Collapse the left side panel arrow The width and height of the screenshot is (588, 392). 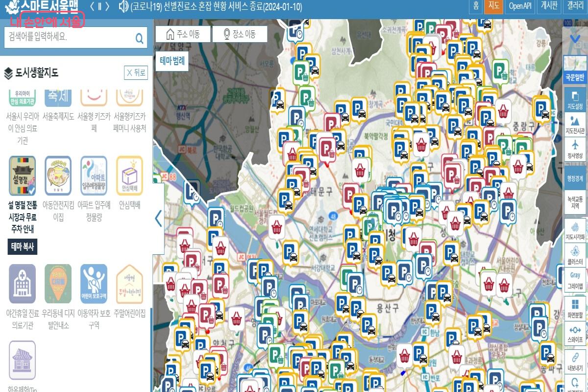click(158, 218)
